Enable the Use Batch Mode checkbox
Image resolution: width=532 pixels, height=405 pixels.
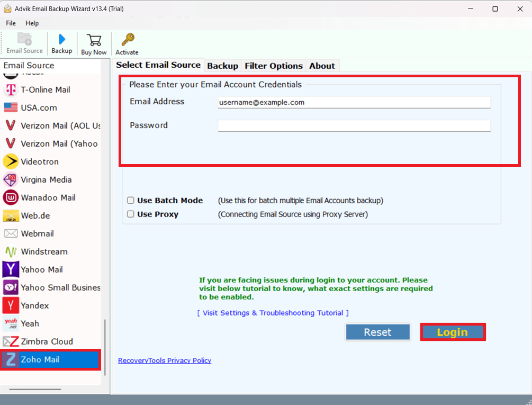131,200
